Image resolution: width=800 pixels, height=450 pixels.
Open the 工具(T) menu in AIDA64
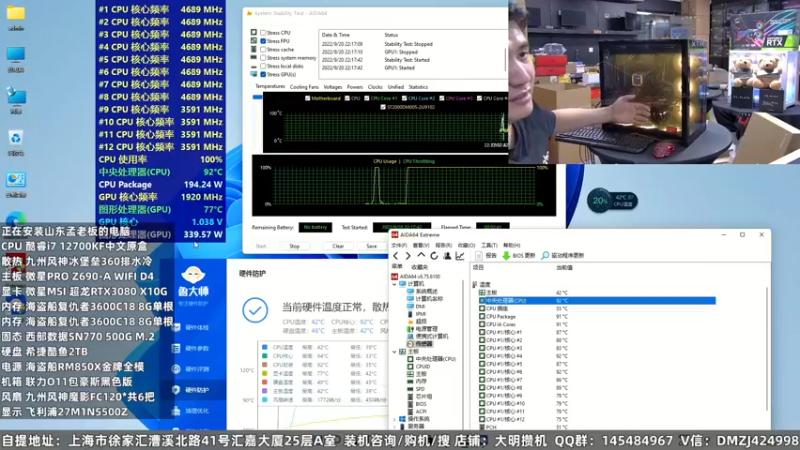489,245
